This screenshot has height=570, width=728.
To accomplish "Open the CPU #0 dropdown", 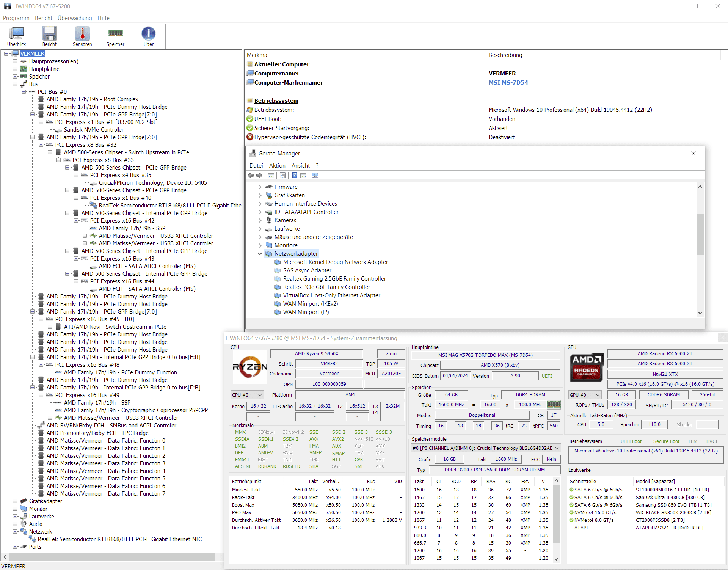I will 247,395.
